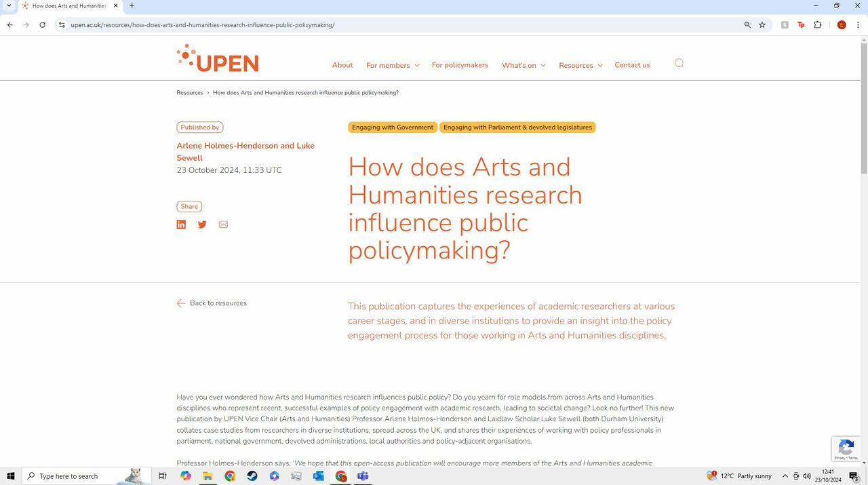Bookmark this page with the star icon
Image resolution: width=868 pixels, height=485 pixels.
pyautogui.click(x=762, y=25)
